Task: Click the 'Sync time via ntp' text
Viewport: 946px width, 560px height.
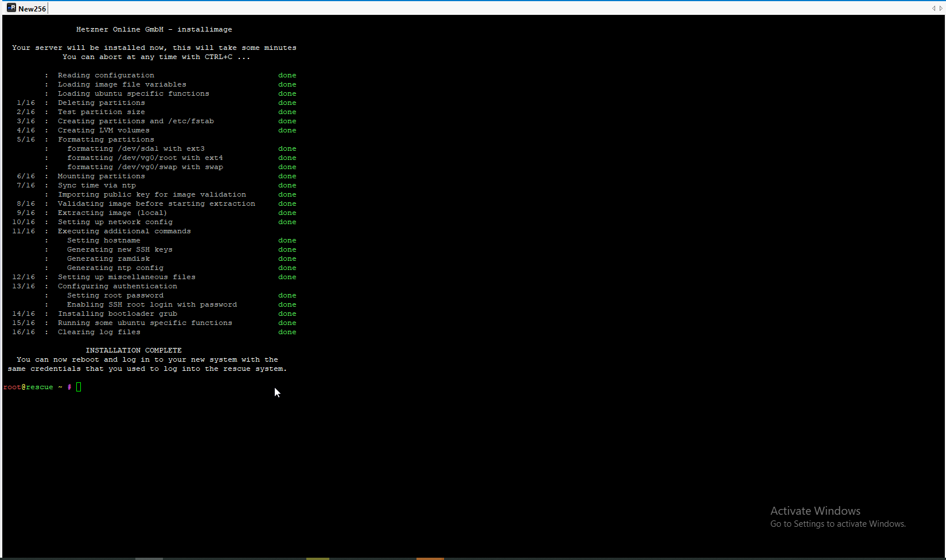Action: click(x=97, y=185)
